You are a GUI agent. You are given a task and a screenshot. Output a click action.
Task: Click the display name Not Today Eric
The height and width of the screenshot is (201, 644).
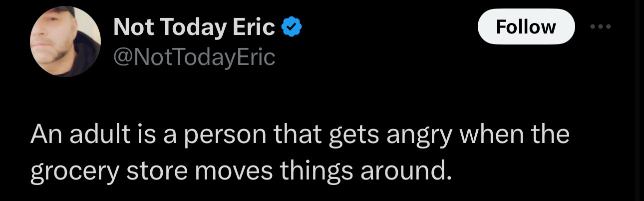coord(194,27)
